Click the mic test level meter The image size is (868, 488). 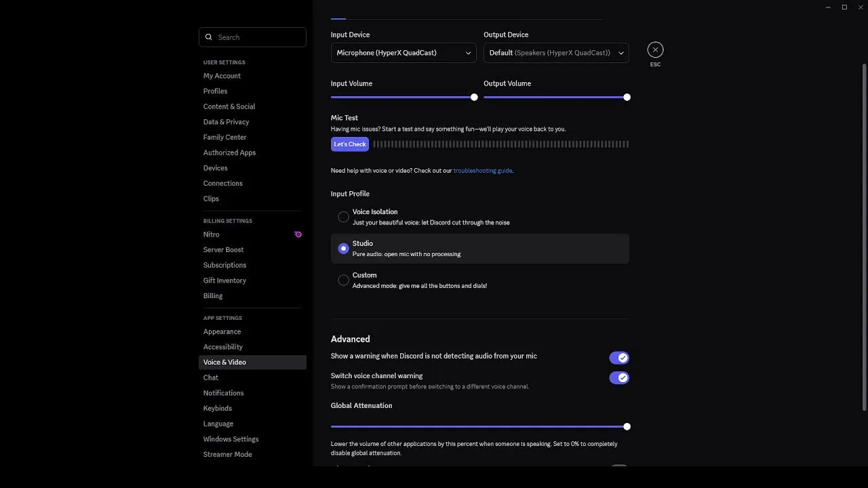coord(500,144)
